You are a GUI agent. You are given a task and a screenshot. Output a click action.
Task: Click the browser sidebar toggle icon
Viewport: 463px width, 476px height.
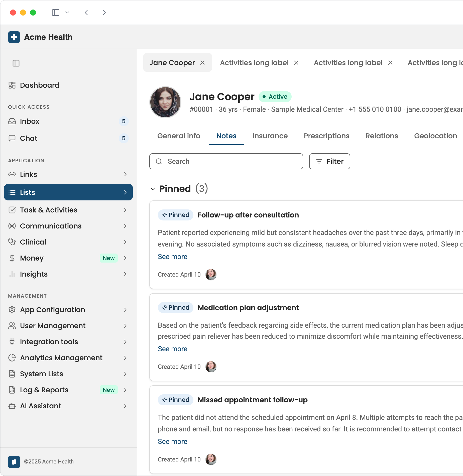click(x=56, y=13)
